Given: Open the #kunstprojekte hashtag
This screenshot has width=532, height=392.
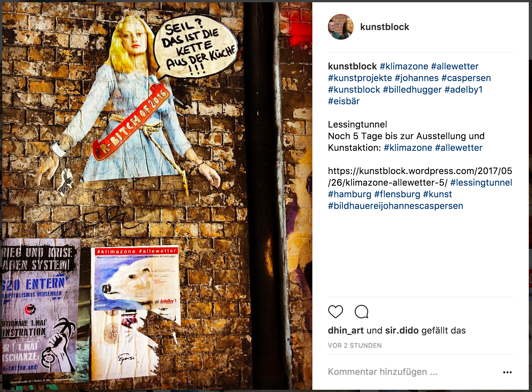Looking at the screenshot, I should point(360,78).
